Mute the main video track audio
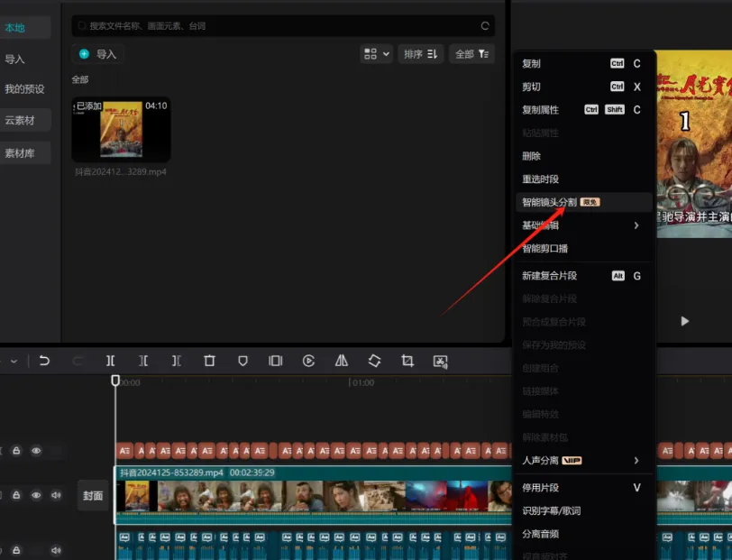The width and height of the screenshot is (732, 560). [x=56, y=495]
